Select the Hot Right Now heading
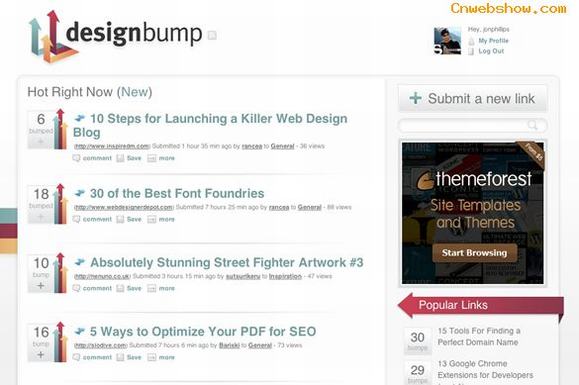 tap(70, 92)
